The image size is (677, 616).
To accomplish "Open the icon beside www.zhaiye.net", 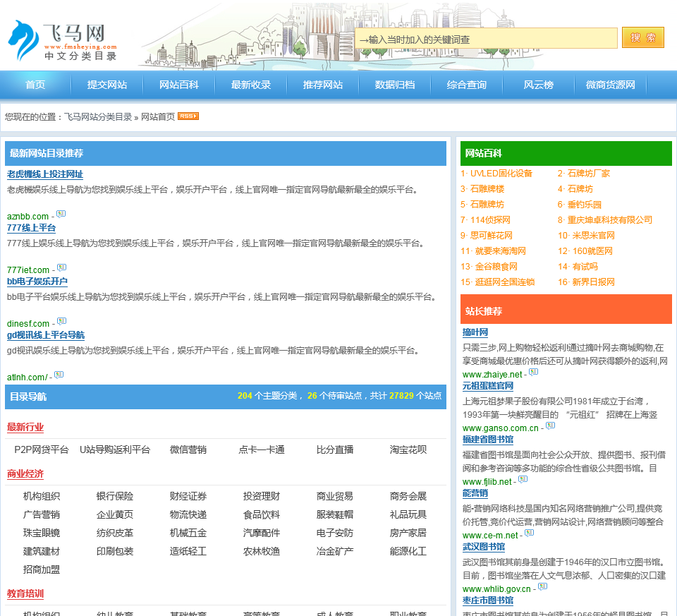I will pyautogui.click(x=534, y=372).
